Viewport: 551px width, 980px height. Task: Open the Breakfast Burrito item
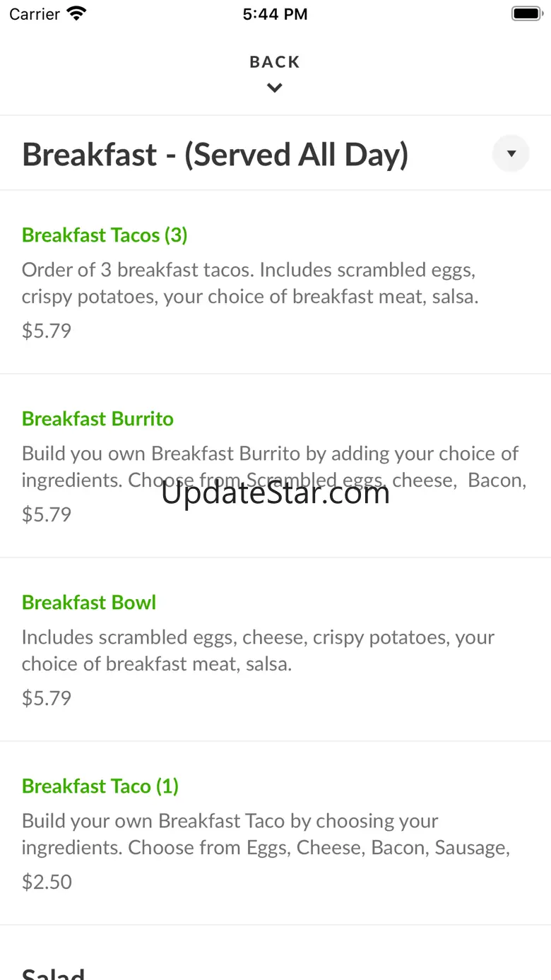click(x=97, y=419)
